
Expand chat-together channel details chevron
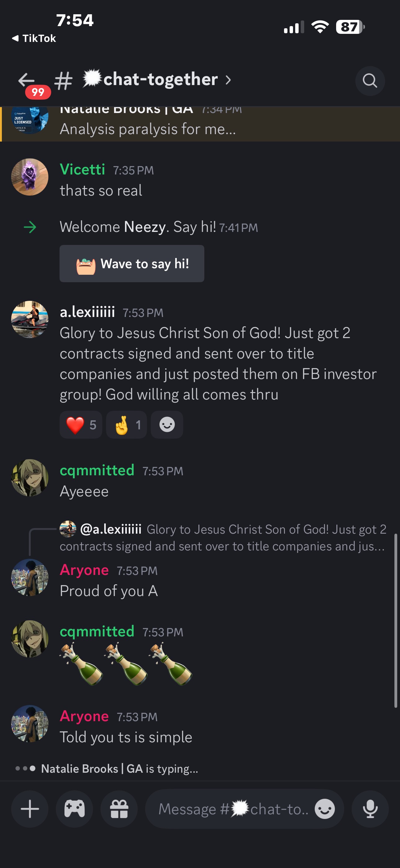(x=228, y=80)
